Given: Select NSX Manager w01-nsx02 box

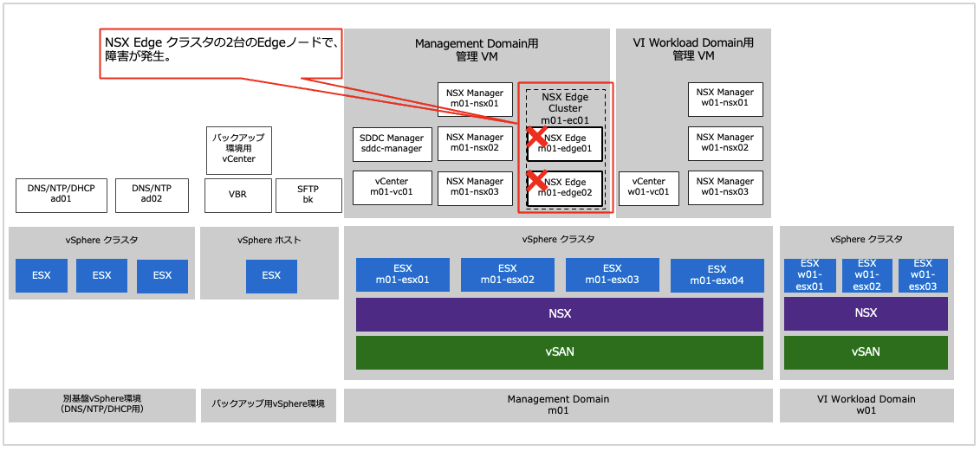Looking at the screenshot, I should (725, 144).
